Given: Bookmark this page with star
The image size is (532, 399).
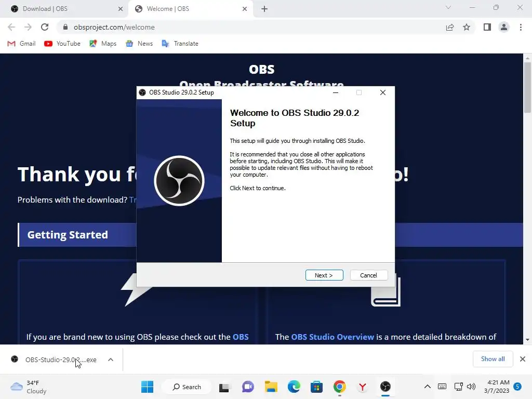Looking at the screenshot, I should pyautogui.click(x=467, y=27).
